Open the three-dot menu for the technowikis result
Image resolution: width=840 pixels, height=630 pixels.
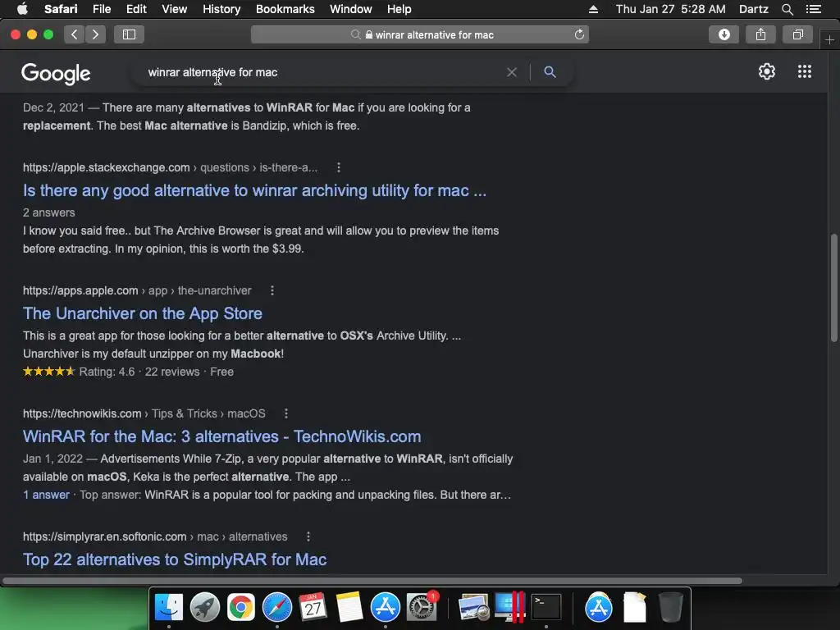pyautogui.click(x=286, y=413)
